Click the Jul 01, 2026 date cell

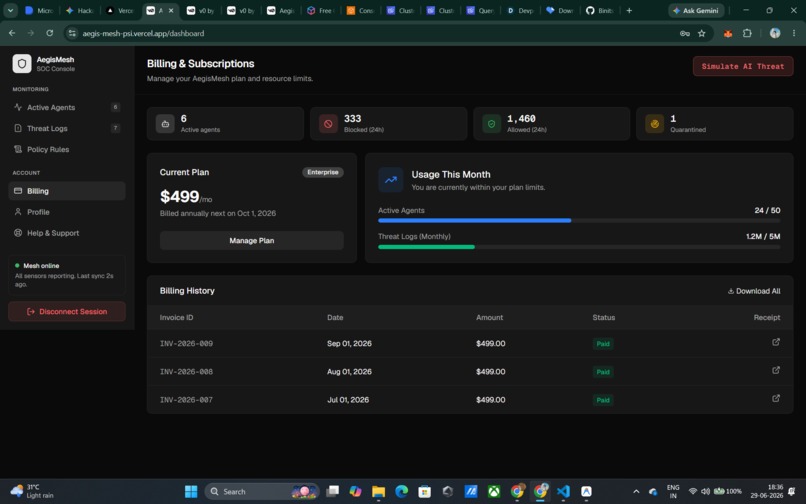tap(348, 400)
